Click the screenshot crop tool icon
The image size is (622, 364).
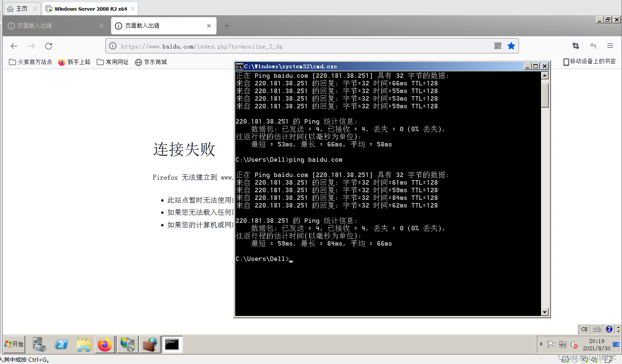pyautogui.click(x=576, y=46)
